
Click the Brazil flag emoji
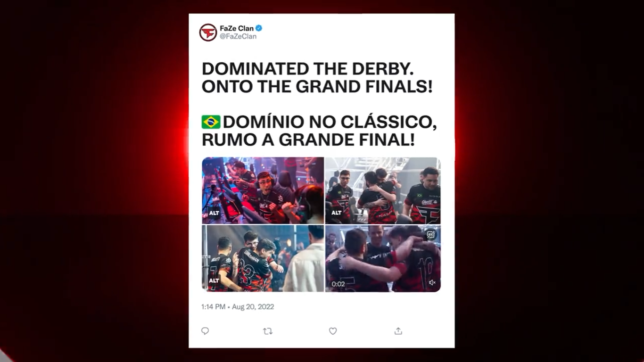tap(211, 122)
